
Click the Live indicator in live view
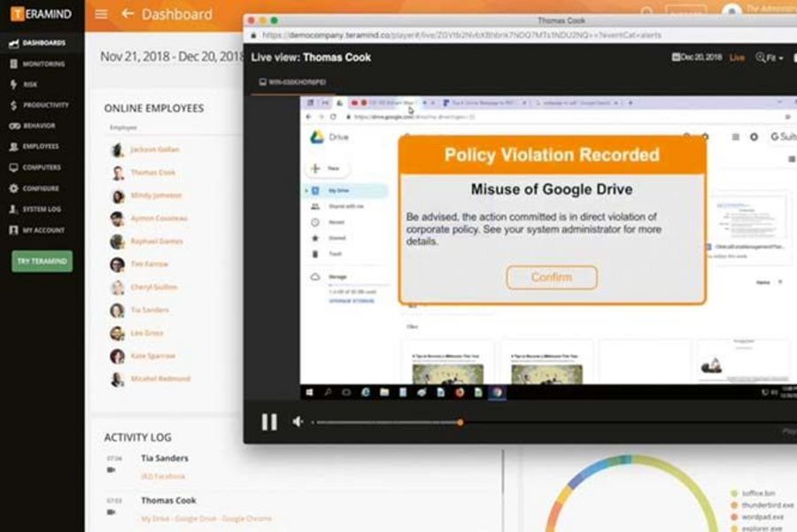click(737, 58)
